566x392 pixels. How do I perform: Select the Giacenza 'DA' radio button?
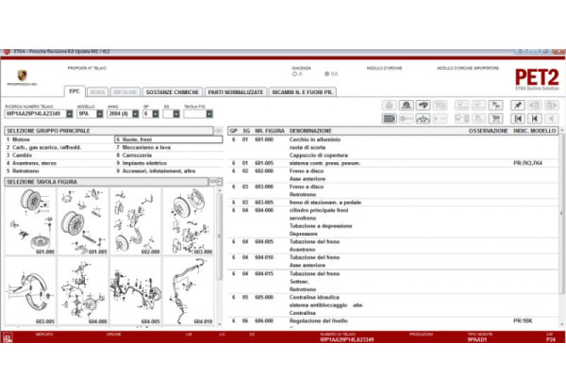325,73
